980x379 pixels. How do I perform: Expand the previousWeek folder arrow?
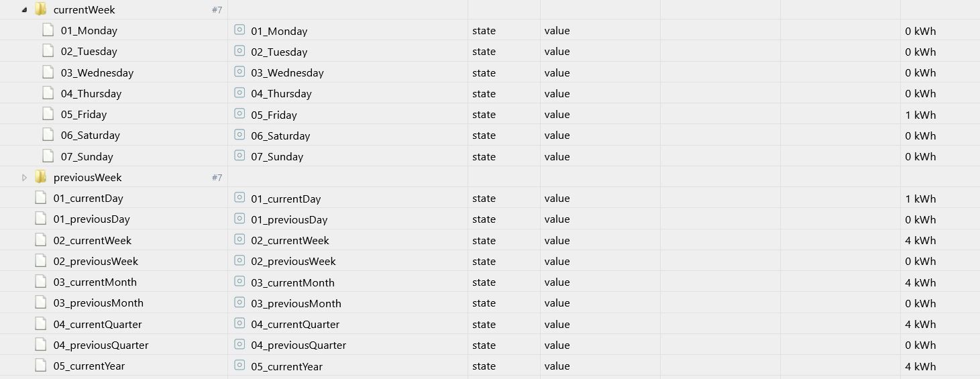25,177
